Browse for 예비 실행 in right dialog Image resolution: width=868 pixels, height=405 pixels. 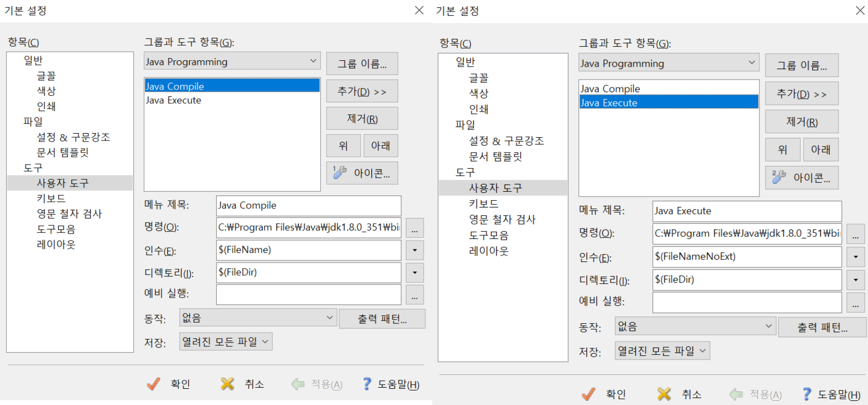(x=855, y=303)
